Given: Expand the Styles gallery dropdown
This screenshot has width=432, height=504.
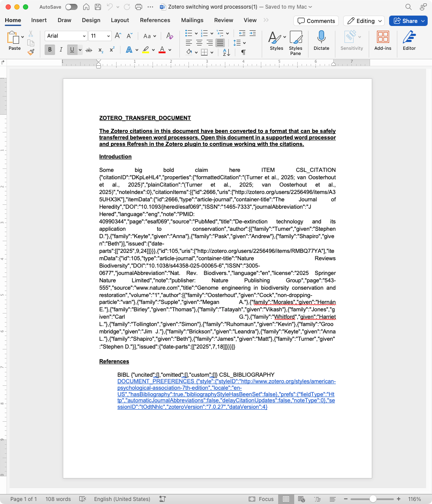Looking at the screenshot, I should [x=285, y=37].
